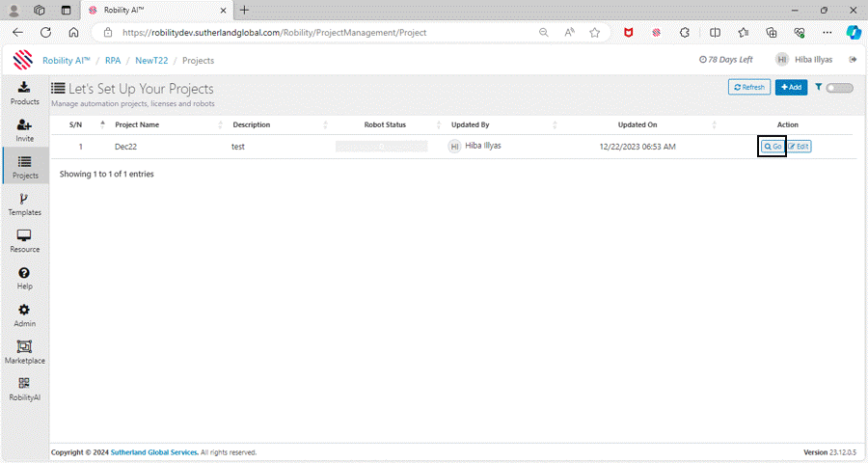This screenshot has width=868, height=463.
Task: Open the Copilot icon in browser
Action: click(x=854, y=33)
